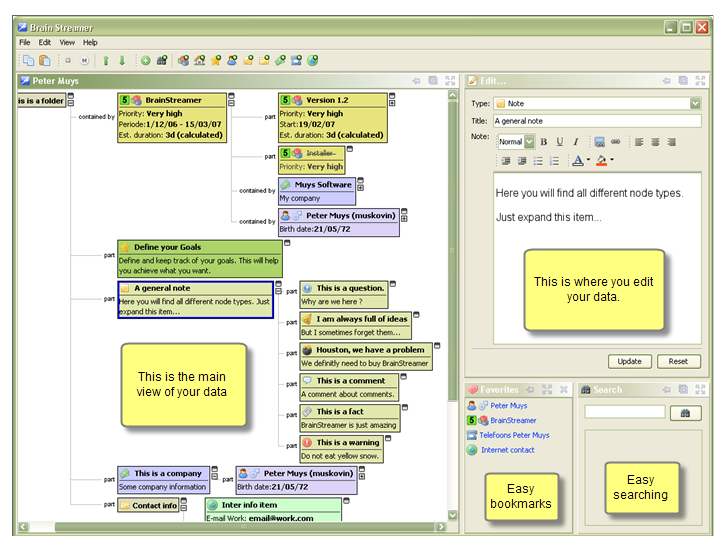Click the binoculars search button
The image size is (715, 536).
click(x=685, y=412)
